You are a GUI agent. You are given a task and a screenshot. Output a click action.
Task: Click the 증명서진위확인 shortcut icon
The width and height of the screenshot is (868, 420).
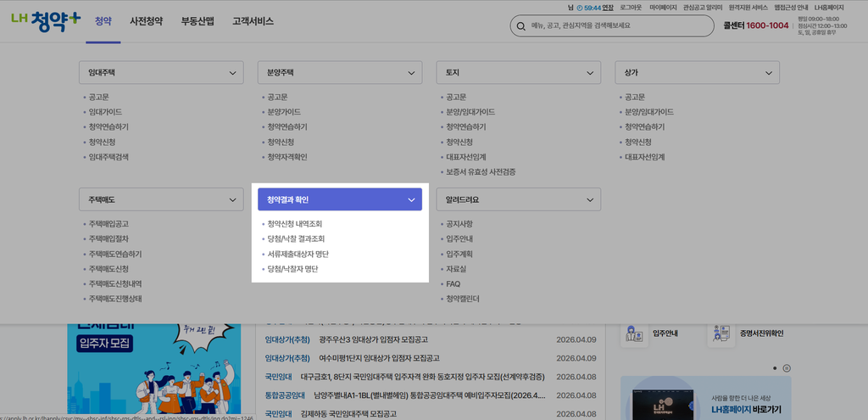point(721,333)
